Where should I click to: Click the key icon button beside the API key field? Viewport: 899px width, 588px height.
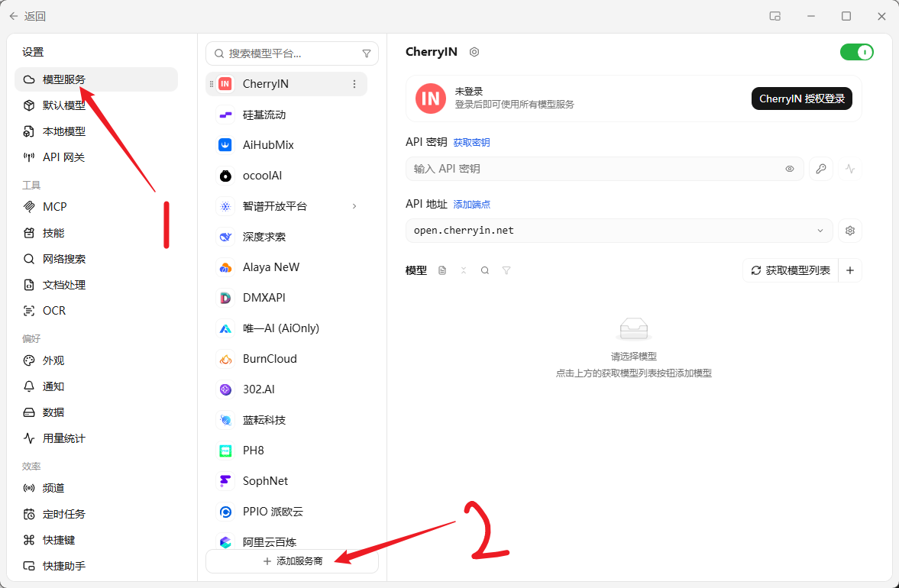821,169
